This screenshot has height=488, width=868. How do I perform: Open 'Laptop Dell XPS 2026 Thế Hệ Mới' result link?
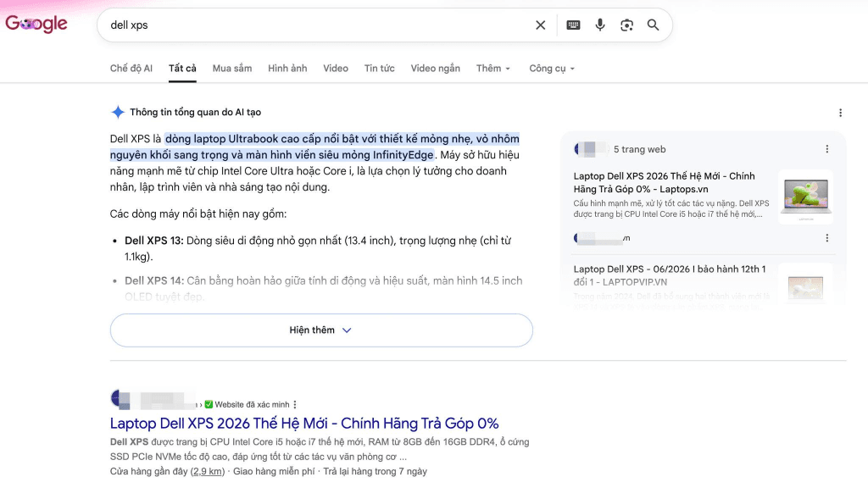click(304, 424)
